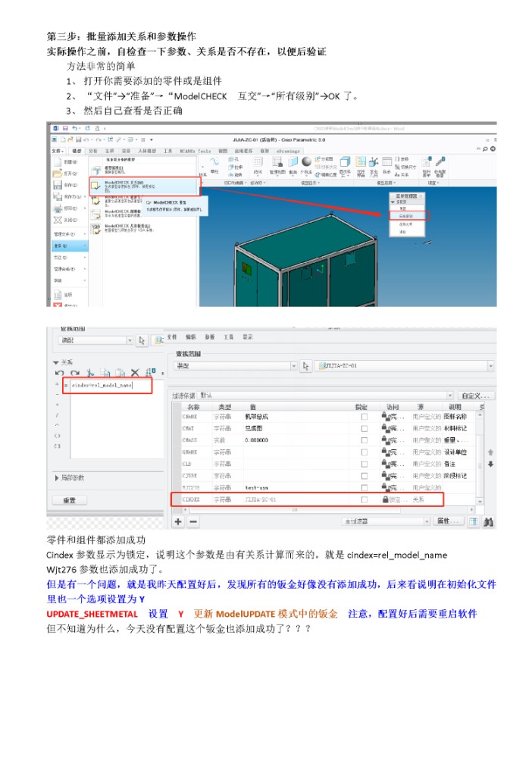Open 工具 menu in parameters dialog
The image size is (532, 776).
228,337
